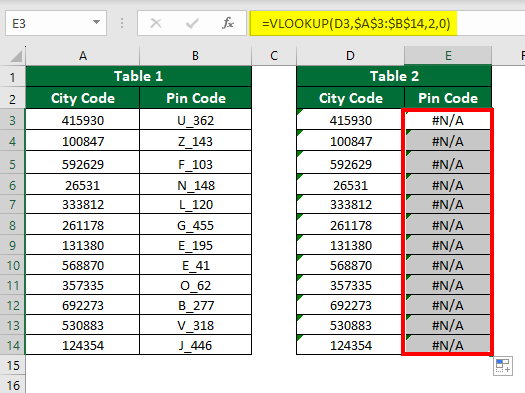Select row 15 header

point(12,365)
